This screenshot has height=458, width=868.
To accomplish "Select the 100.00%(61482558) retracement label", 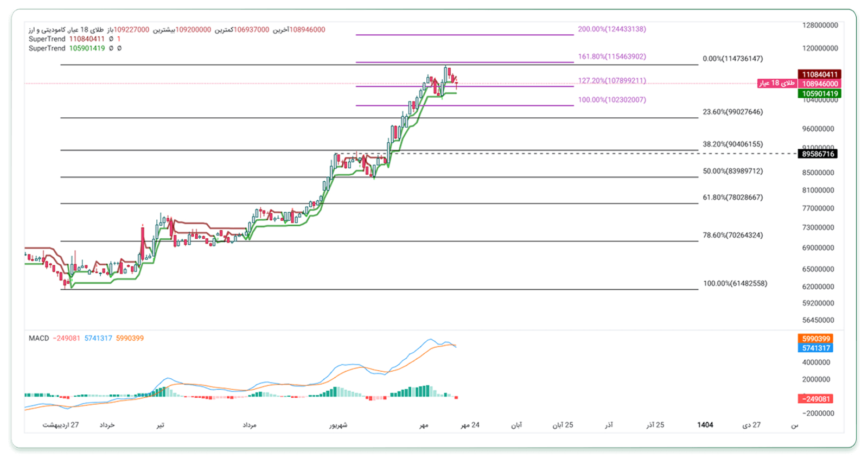I will coord(735,283).
